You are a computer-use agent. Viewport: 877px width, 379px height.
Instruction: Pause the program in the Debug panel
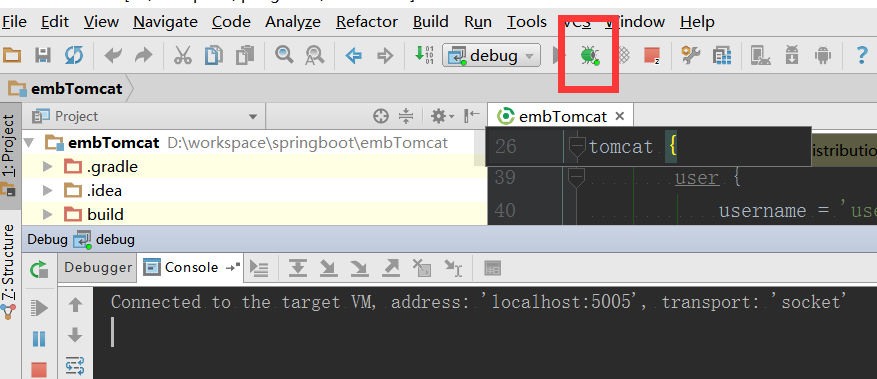[39, 339]
